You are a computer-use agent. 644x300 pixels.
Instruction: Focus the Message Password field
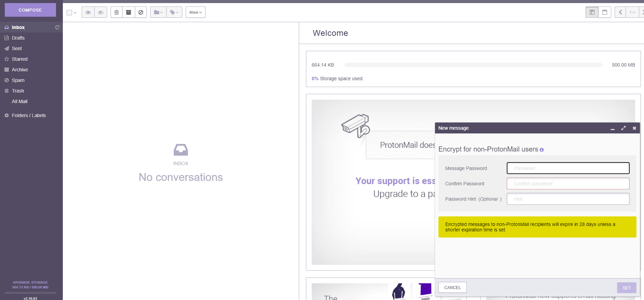[x=568, y=168]
